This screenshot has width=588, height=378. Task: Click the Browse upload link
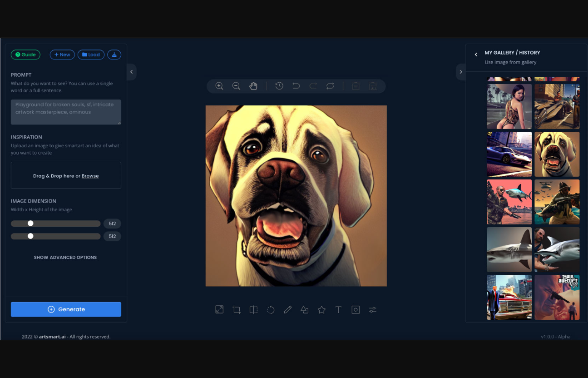90,176
